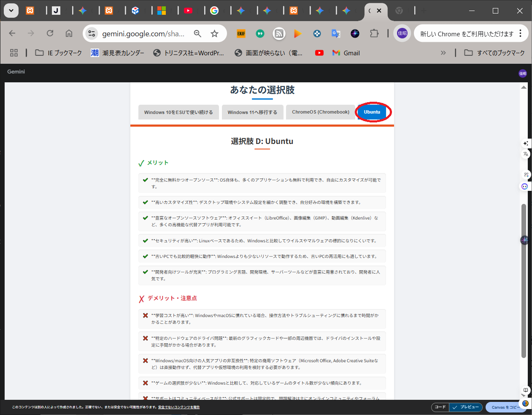Open the Chrome profile avatar

[402, 33]
